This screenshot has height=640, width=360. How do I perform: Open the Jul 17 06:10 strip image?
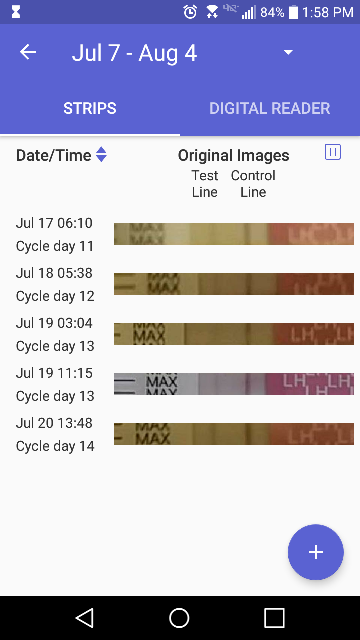click(x=234, y=234)
